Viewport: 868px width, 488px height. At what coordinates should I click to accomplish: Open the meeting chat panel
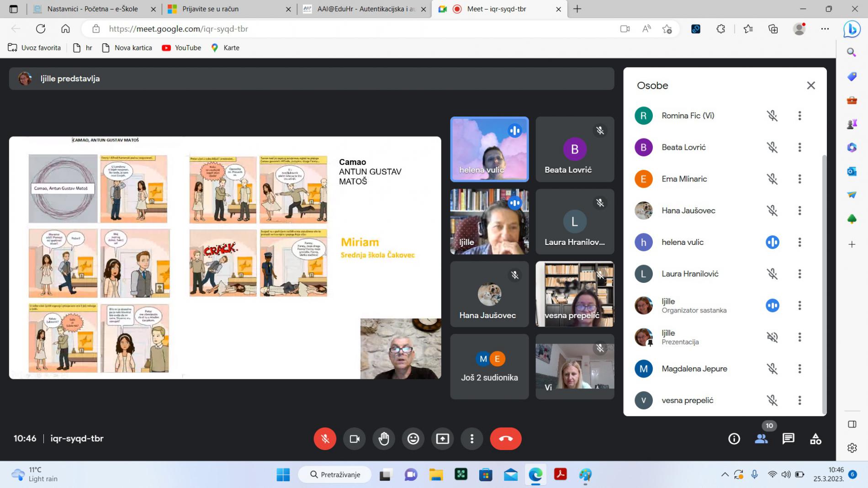click(788, 439)
